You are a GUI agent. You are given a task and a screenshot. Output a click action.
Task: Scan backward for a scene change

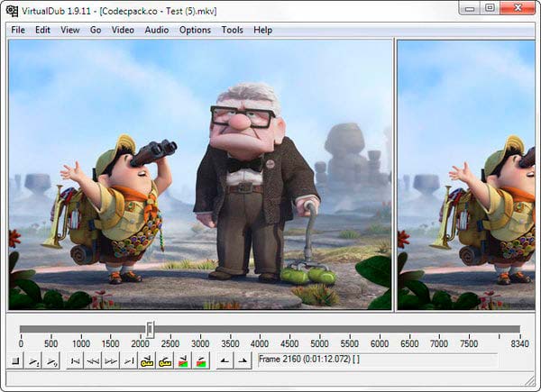click(x=183, y=361)
